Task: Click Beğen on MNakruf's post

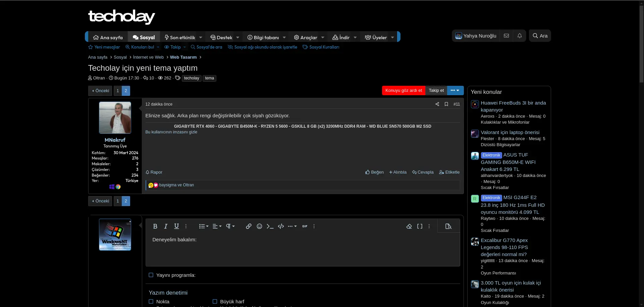Action: tap(374, 172)
